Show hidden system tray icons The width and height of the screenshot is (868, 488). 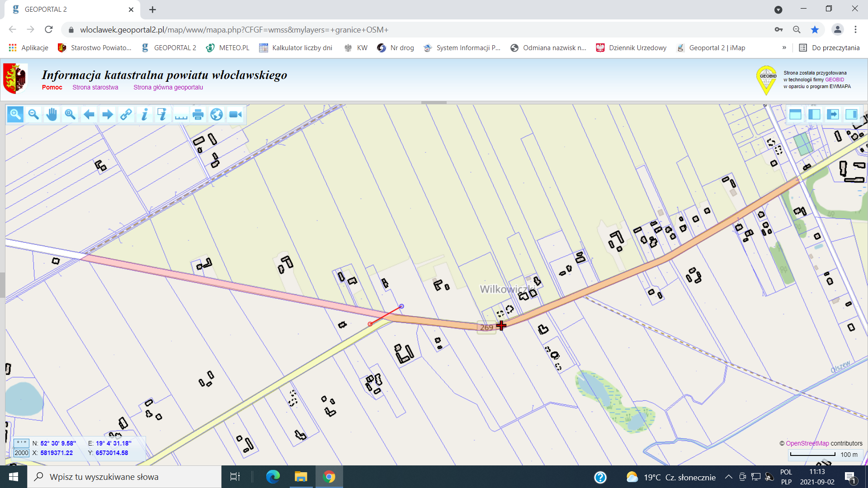click(x=728, y=477)
